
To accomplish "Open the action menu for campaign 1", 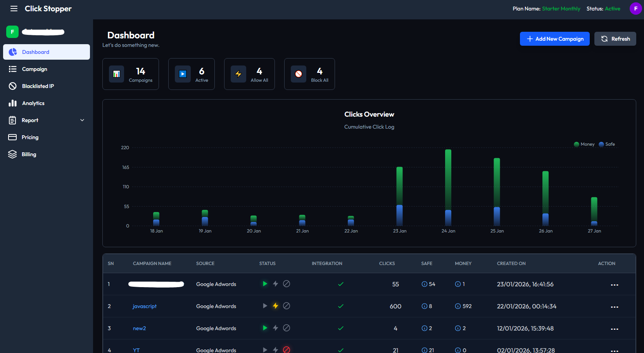I will point(615,284).
